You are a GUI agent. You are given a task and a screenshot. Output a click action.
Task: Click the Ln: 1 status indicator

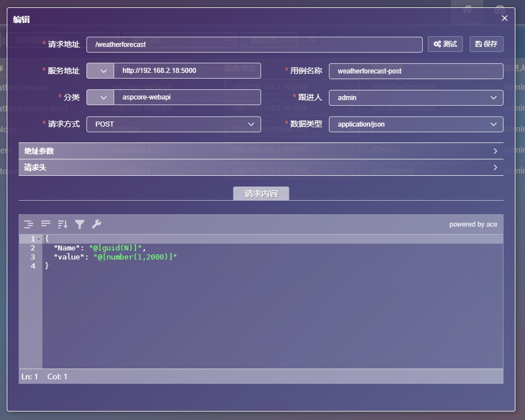29,376
